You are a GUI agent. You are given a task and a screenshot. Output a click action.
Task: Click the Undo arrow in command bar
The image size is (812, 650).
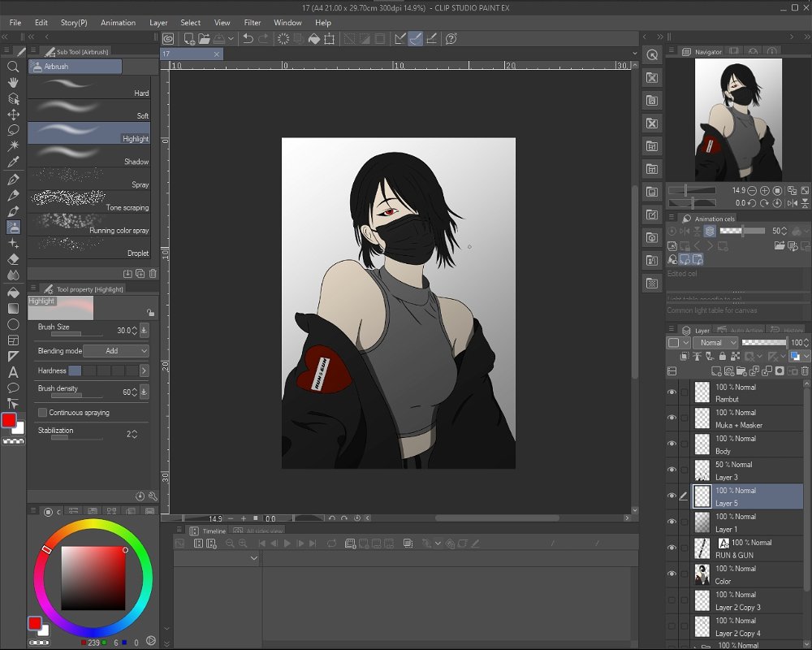tap(248, 39)
